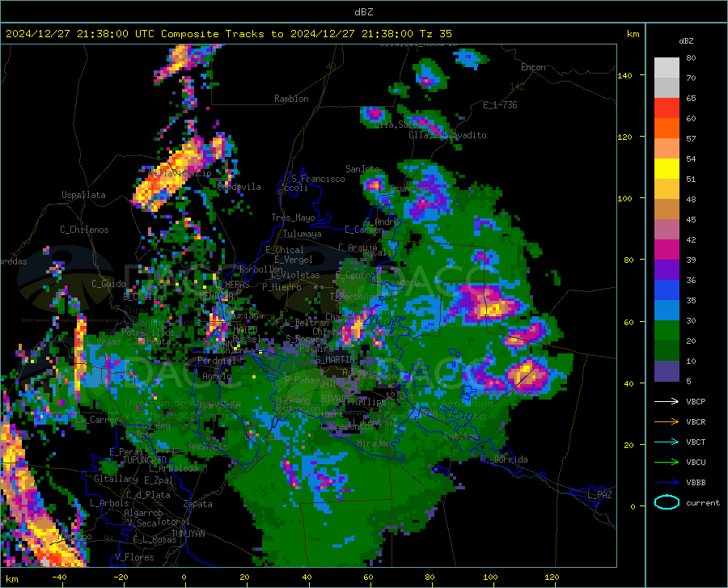The image size is (728, 588).
Task: Click the L_PAZ map label
Action: click(599, 495)
